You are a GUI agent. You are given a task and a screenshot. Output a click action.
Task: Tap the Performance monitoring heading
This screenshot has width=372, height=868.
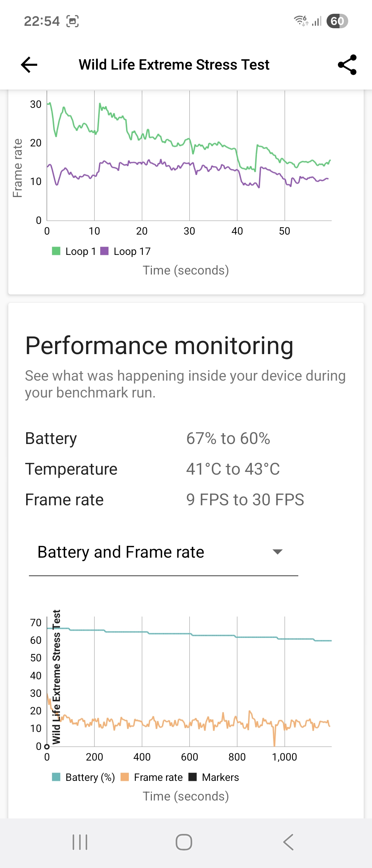click(159, 345)
